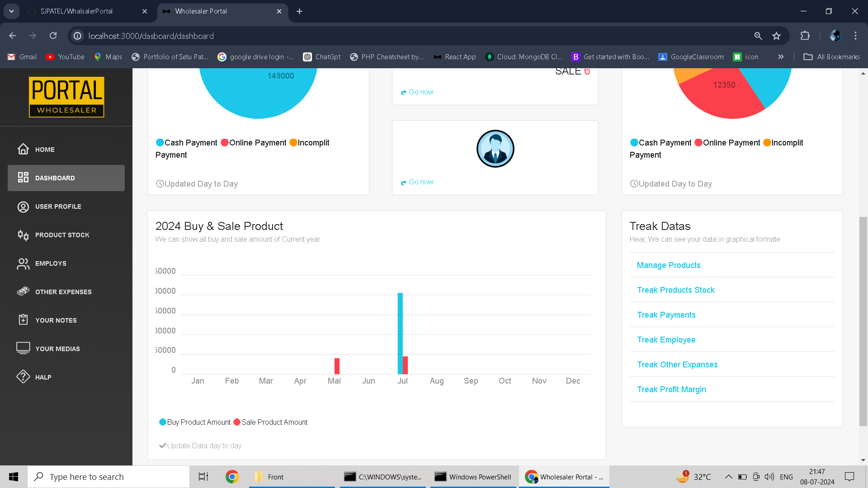Open User Profile sidebar icon

23,206
